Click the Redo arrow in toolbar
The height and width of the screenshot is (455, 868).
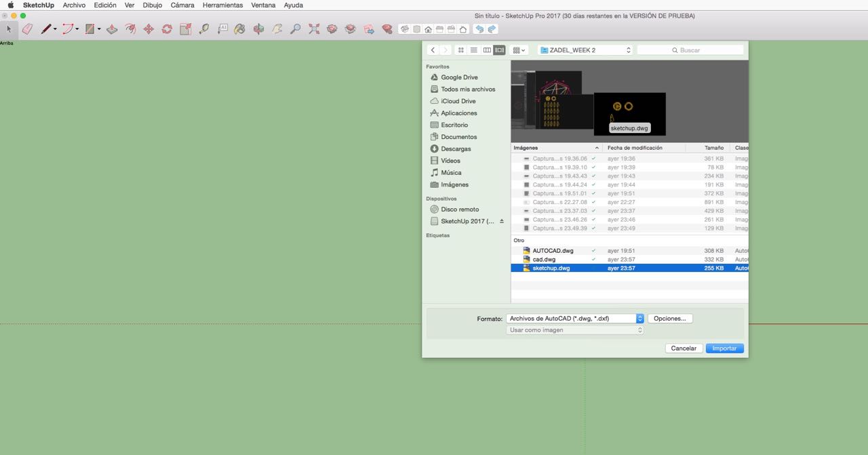click(x=492, y=29)
